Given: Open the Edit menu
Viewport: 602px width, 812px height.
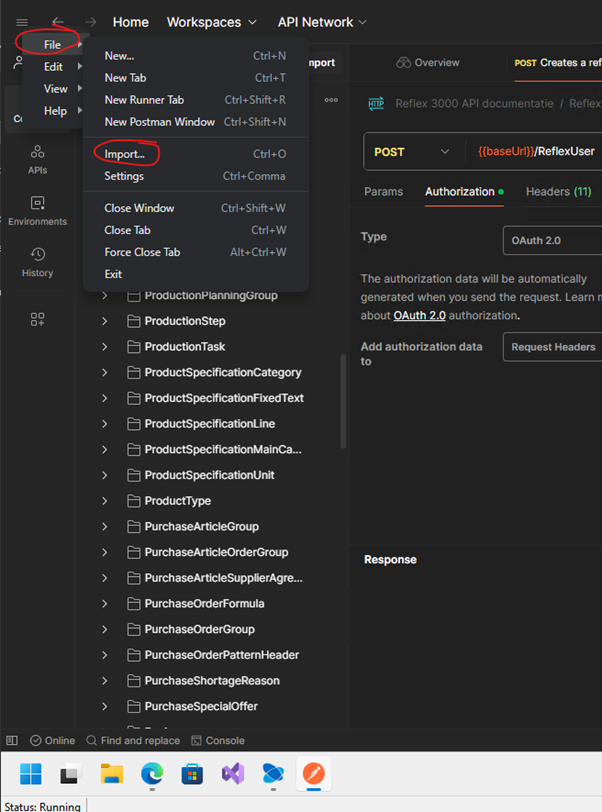Looking at the screenshot, I should (52, 67).
